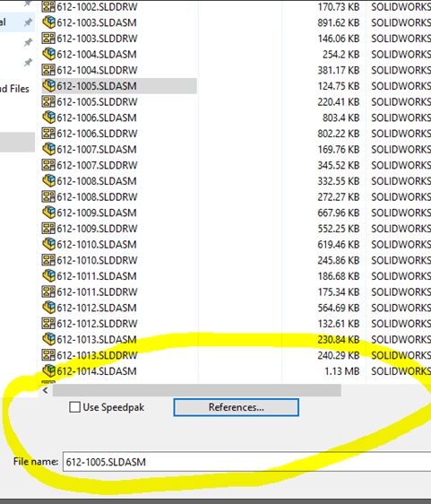Image resolution: width=431 pixels, height=504 pixels.
Task: Click the 612-1005.SLDDRW drawing icon
Action: [x=48, y=101]
